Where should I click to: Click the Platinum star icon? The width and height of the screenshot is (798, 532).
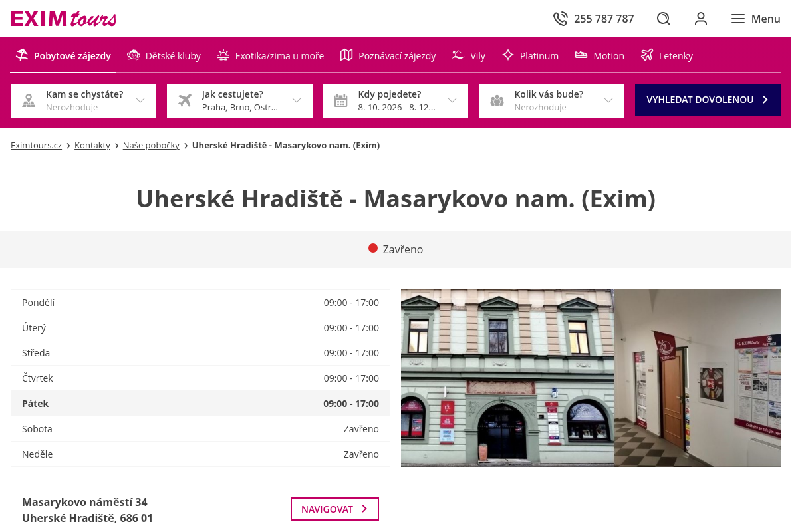(508, 55)
